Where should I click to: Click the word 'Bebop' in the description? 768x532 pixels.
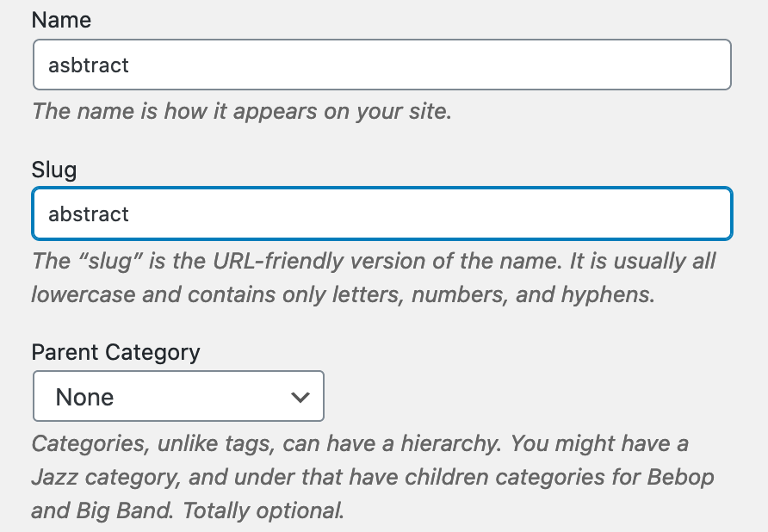[678, 476]
